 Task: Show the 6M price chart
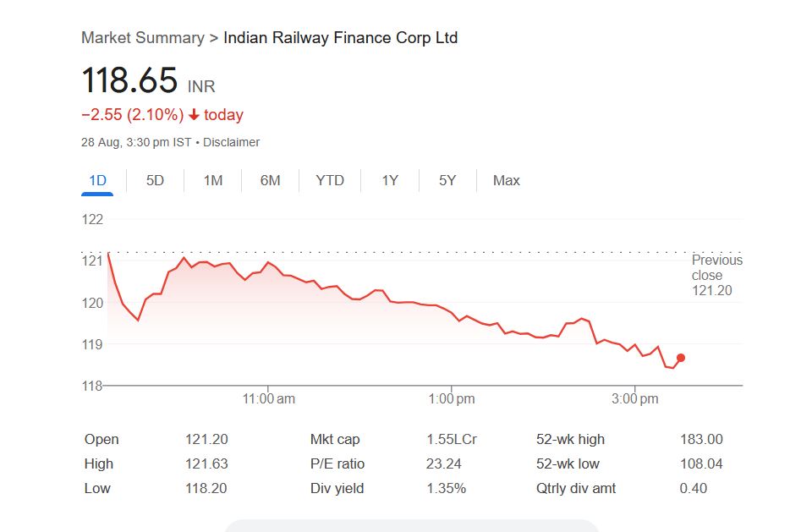click(x=270, y=180)
